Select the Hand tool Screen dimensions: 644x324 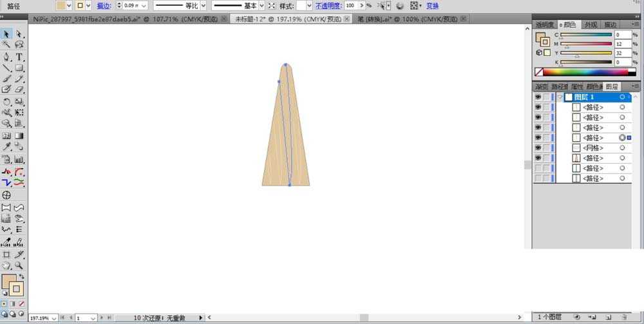[6, 265]
